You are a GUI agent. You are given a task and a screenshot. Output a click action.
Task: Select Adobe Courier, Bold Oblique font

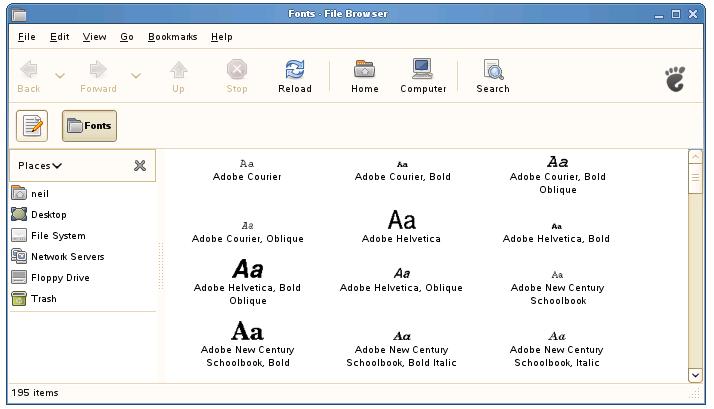557,163
